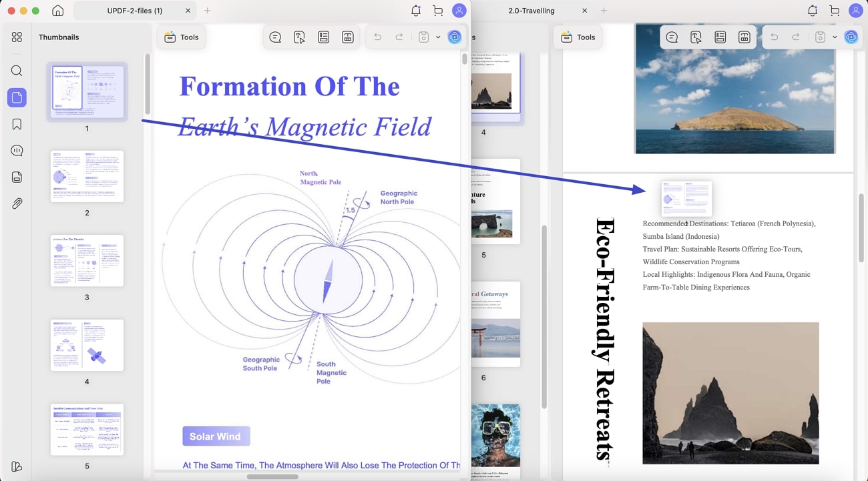Open Tools menu in the 2.0-Travelling window

[x=578, y=37]
